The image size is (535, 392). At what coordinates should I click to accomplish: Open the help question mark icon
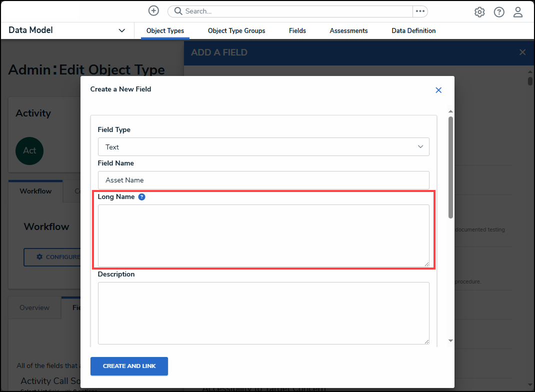(499, 12)
